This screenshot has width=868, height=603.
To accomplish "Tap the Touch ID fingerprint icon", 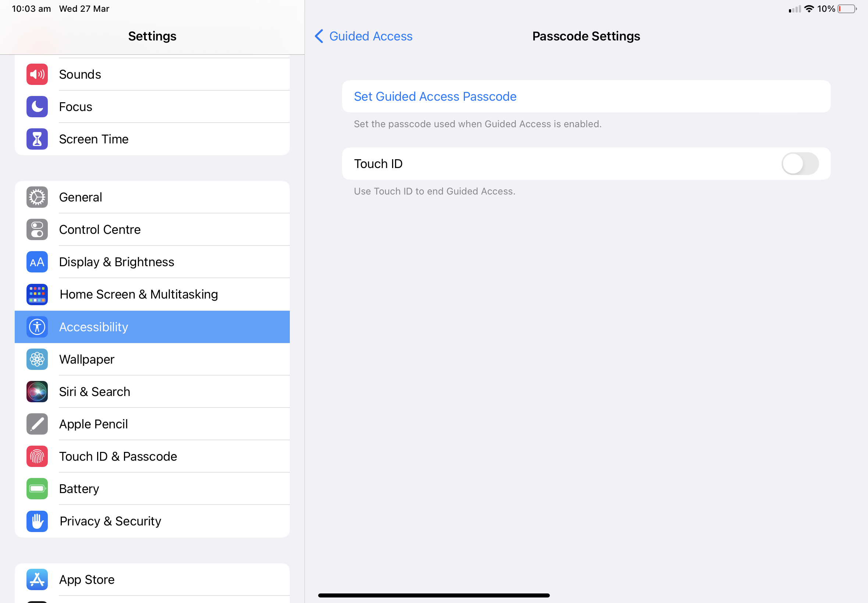I will (37, 456).
